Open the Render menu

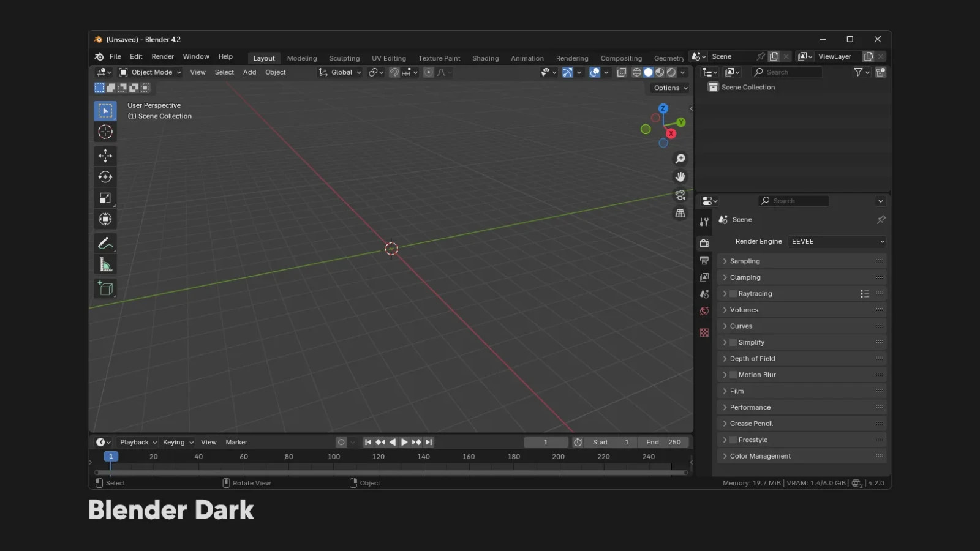(162, 56)
